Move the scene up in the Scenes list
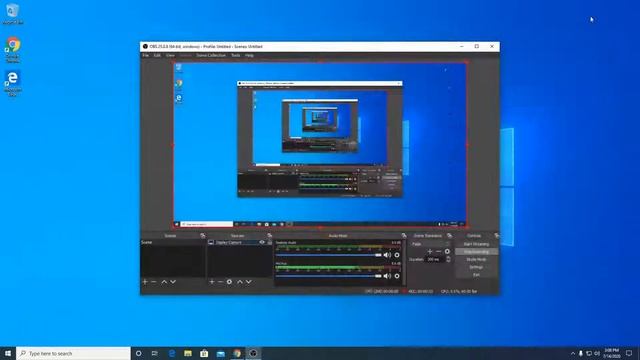Image resolution: width=640 pixels, height=360 pixels. point(164,282)
